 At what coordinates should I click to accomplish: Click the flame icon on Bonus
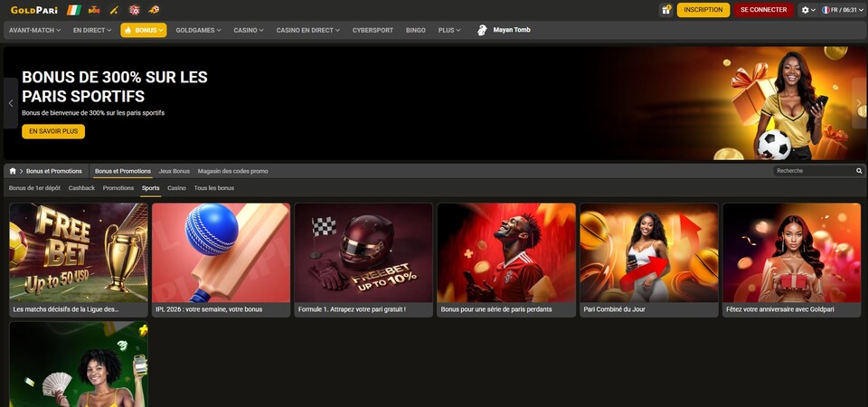(x=127, y=31)
